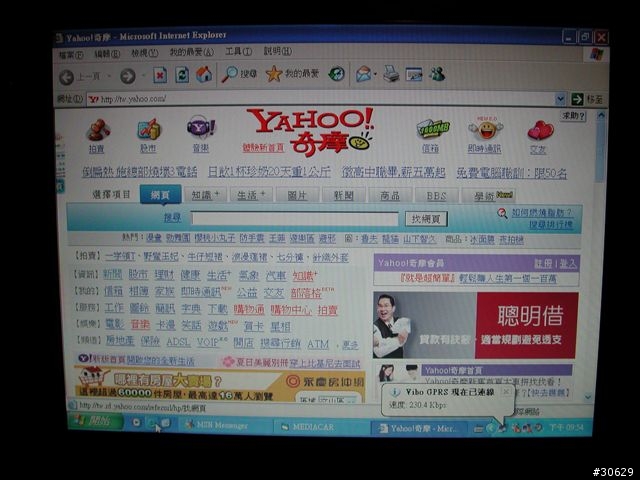Select the 新聞 search tab

343,196
